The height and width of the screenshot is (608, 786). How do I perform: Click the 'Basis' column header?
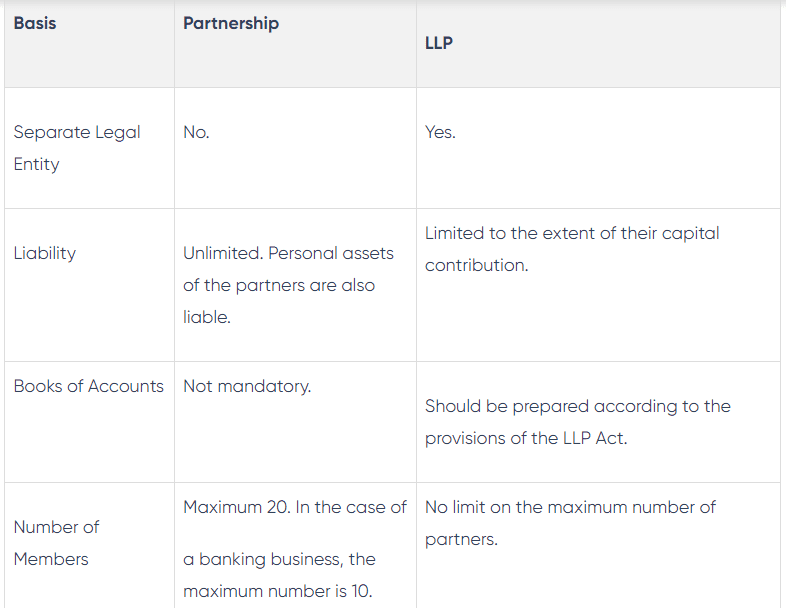pyautogui.click(x=35, y=23)
